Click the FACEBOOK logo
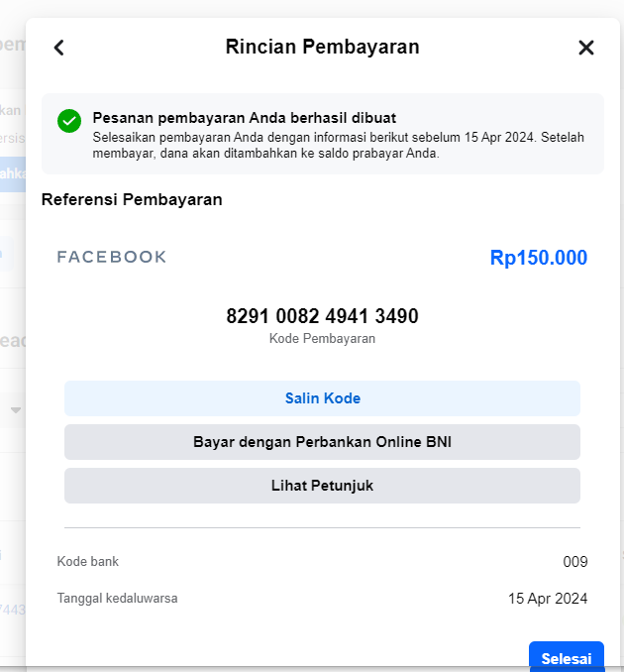Screen dimensions: 624x672 tap(112, 257)
